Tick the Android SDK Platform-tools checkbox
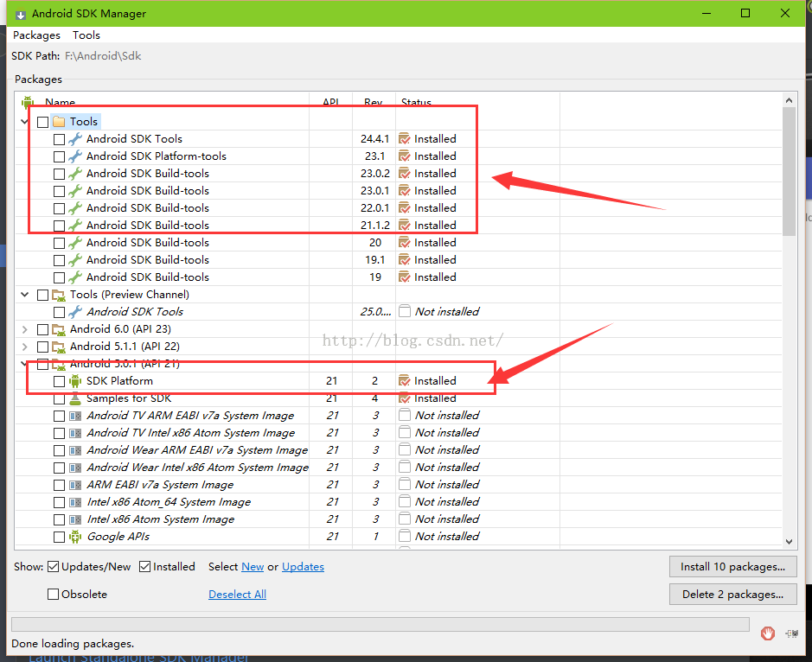Image resolution: width=812 pixels, height=662 pixels. pos(59,156)
